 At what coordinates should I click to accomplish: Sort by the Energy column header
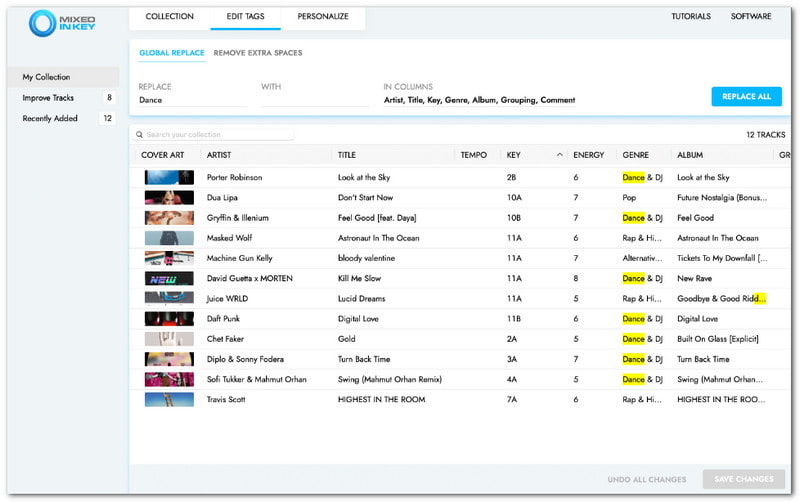coord(588,155)
